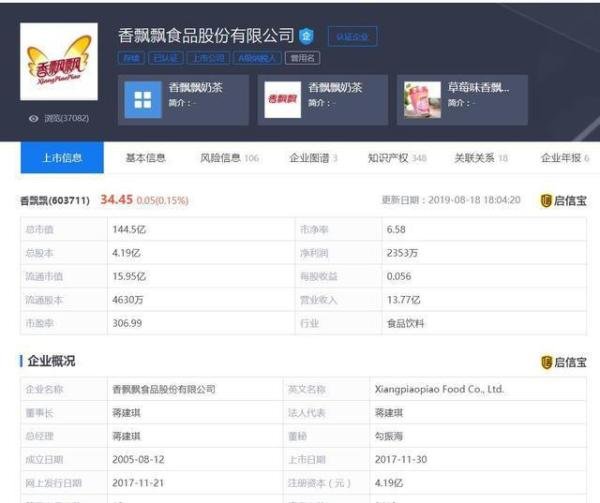Image resolution: width=600 pixels, height=503 pixels.
Task: Click the company title 香飘飘食品股份有限公司 in header
Action: coord(206,36)
